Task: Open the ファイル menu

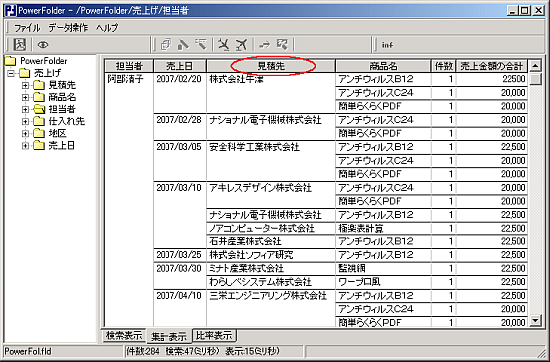Action: pyautogui.click(x=27, y=27)
